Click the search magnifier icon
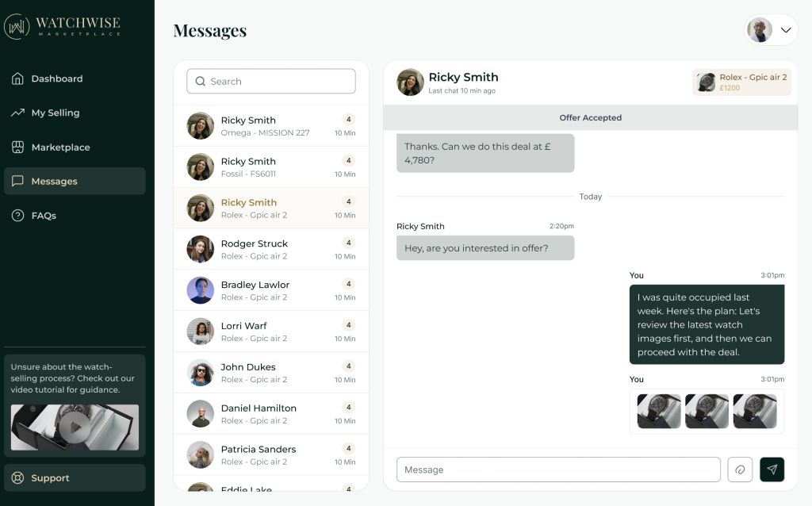Image resolution: width=812 pixels, height=506 pixels. pos(201,82)
